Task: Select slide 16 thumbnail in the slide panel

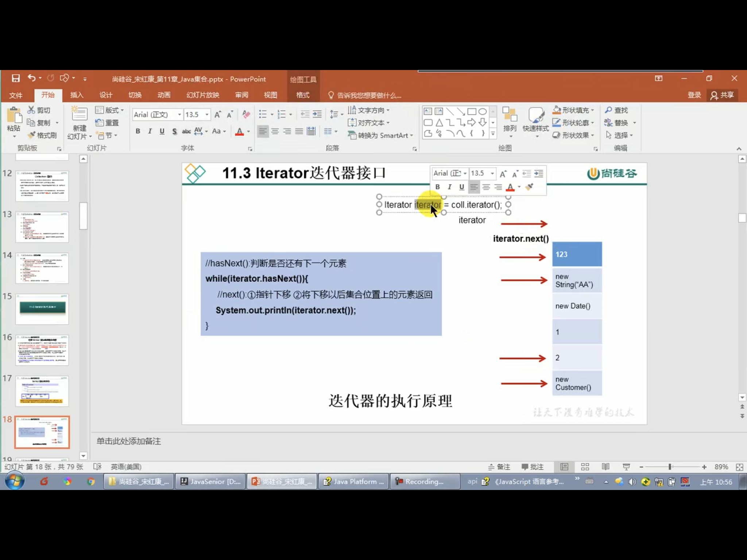Action: (42, 350)
